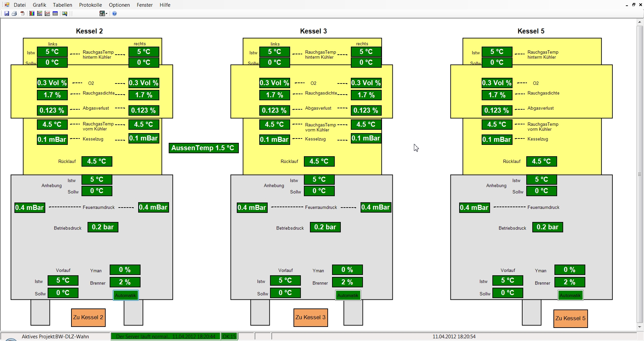Click the magnifier search toolbar icon
644x341 pixels.
point(65,13)
